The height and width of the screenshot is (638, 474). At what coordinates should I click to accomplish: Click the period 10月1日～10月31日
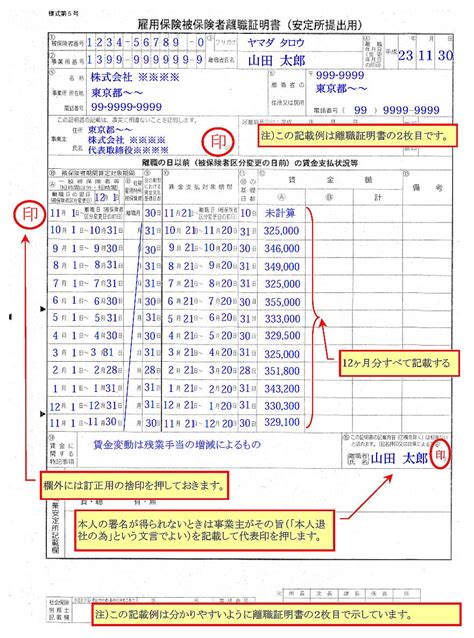click(x=86, y=230)
